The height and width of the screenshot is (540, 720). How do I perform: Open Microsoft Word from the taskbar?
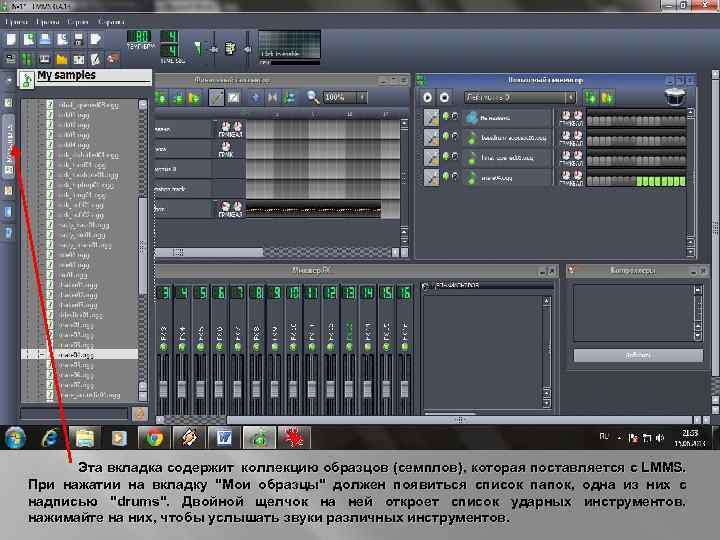point(224,438)
